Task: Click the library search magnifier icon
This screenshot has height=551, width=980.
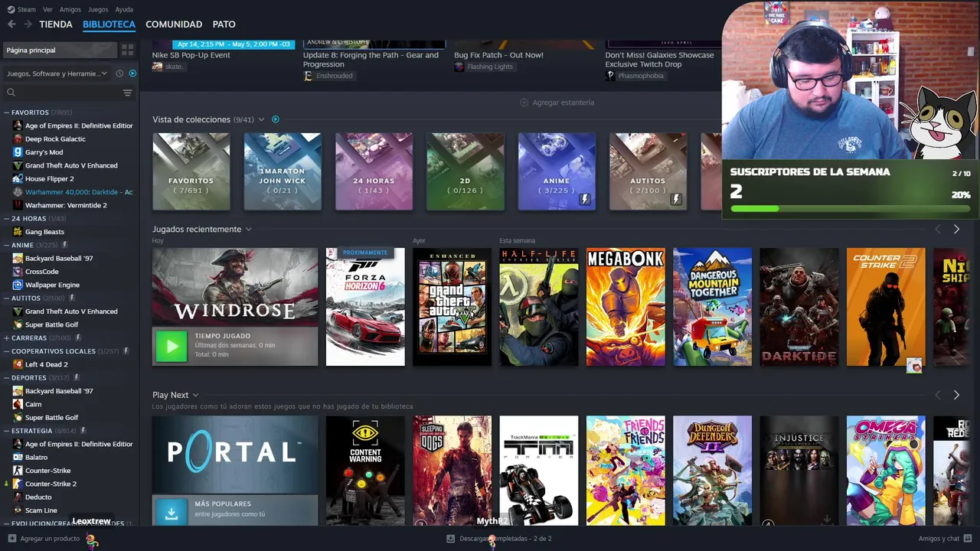Action: coord(11,93)
